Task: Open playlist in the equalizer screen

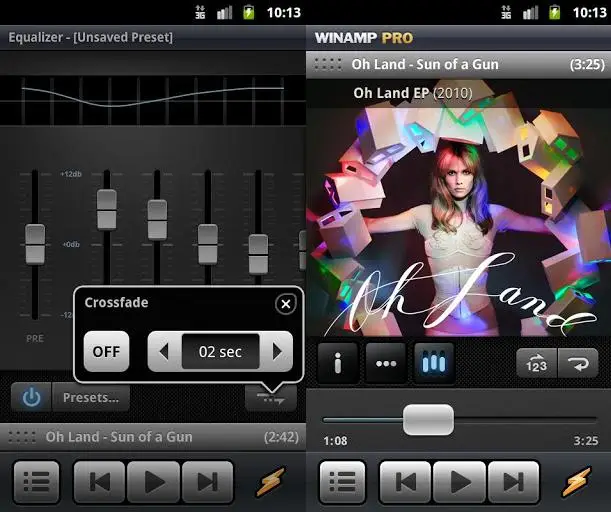Action: pyautogui.click(x=37, y=482)
